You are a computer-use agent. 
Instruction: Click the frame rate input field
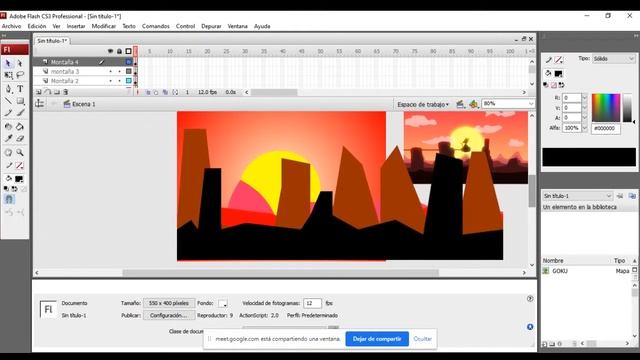312,303
